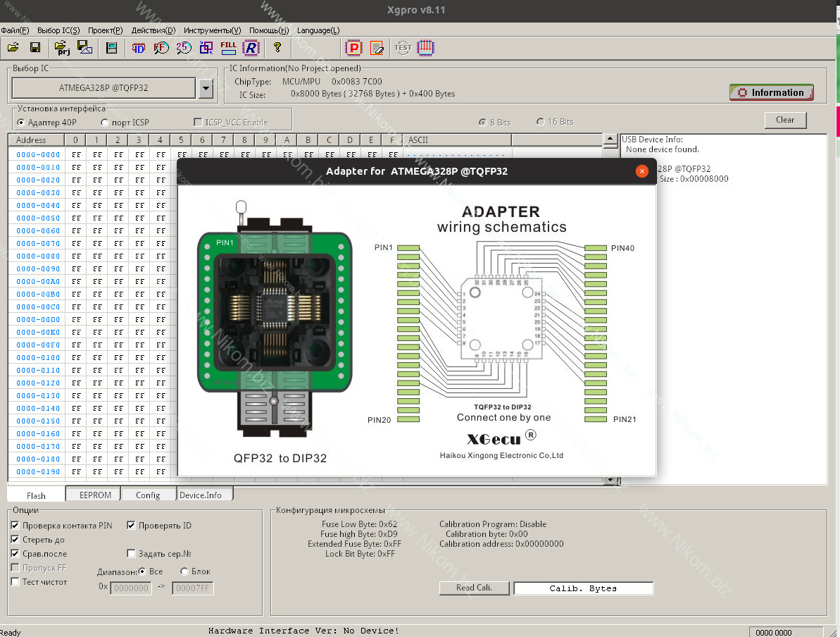Save project with the floppy-and-shapes icon
The image size is (840, 637).
click(x=84, y=48)
